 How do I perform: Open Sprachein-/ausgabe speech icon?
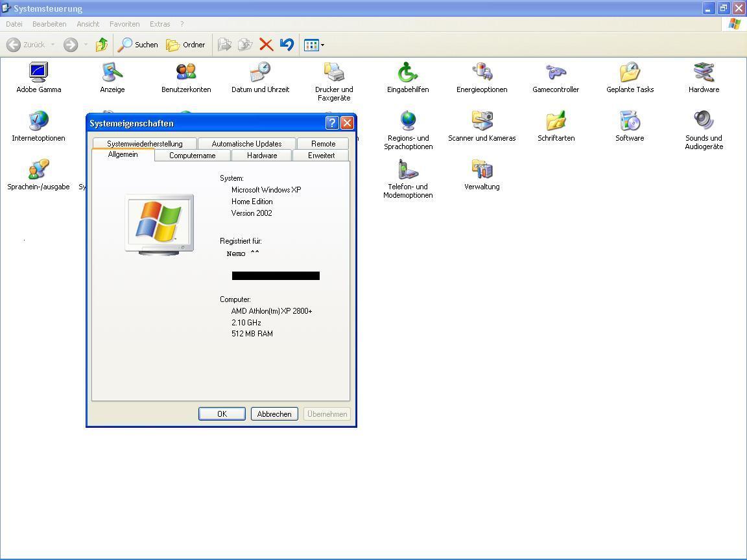click(x=39, y=170)
